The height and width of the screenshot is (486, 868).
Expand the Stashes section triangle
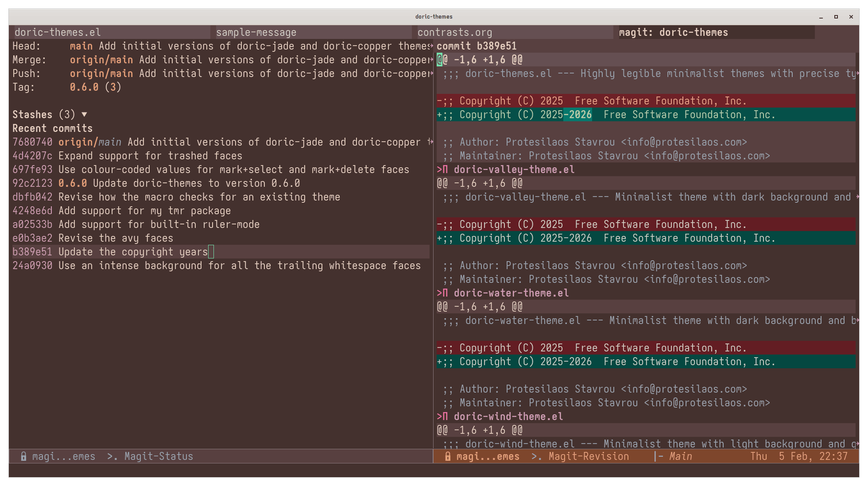(x=84, y=115)
